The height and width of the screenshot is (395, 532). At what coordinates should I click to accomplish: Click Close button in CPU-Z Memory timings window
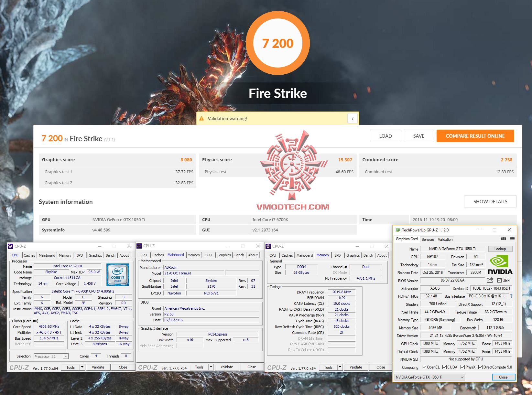tap(381, 367)
